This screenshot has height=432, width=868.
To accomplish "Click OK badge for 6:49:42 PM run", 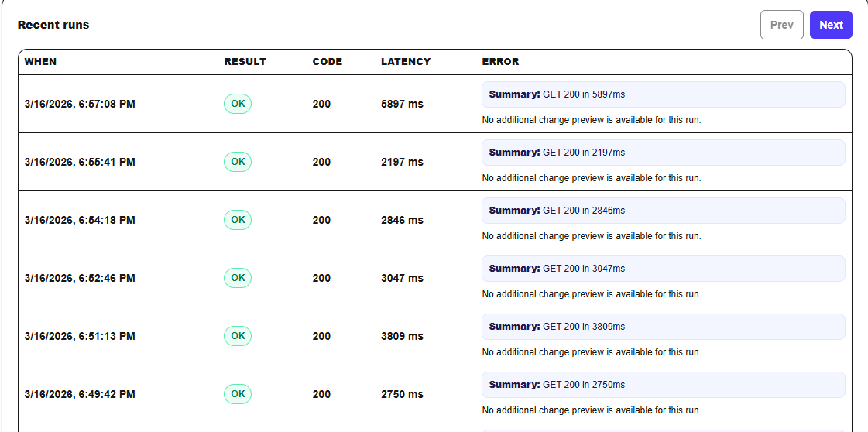I will 238,394.
